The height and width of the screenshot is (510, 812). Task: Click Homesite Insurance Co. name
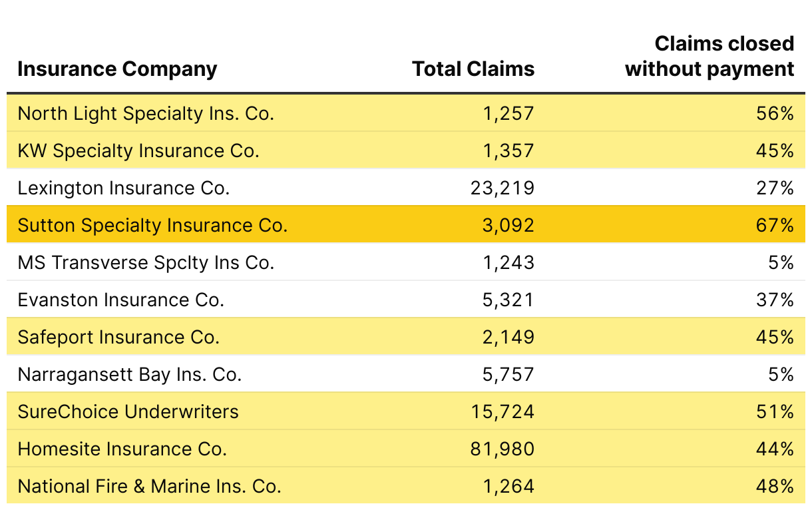pyautogui.click(x=122, y=449)
